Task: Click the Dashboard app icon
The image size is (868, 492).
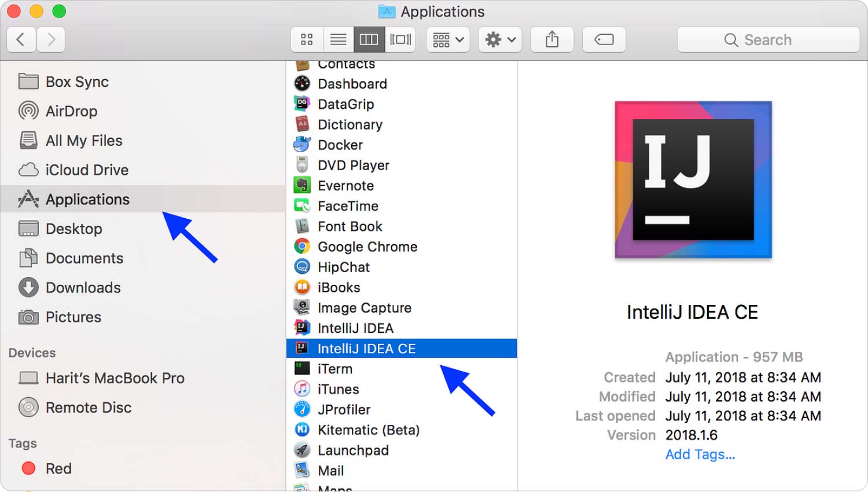Action: tap(302, 83)
